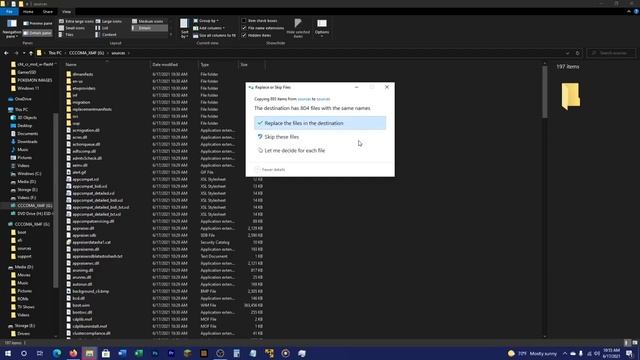Select the Details layout option

point(149,28)
